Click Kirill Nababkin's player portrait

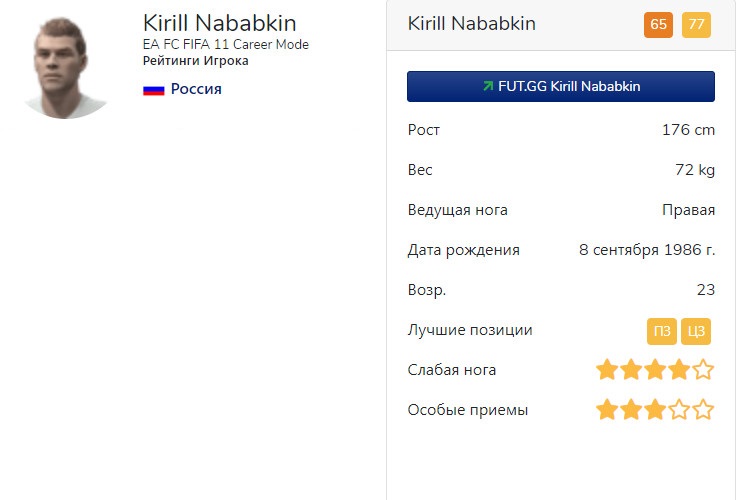(x=67, y=66)
